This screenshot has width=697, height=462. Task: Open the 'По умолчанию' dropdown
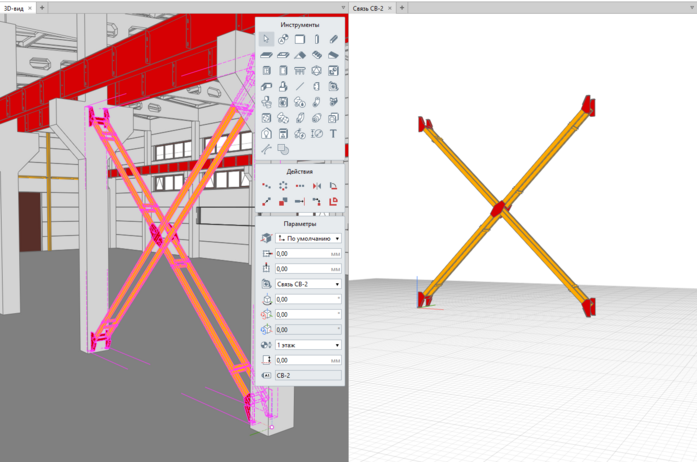pos(307,239)
